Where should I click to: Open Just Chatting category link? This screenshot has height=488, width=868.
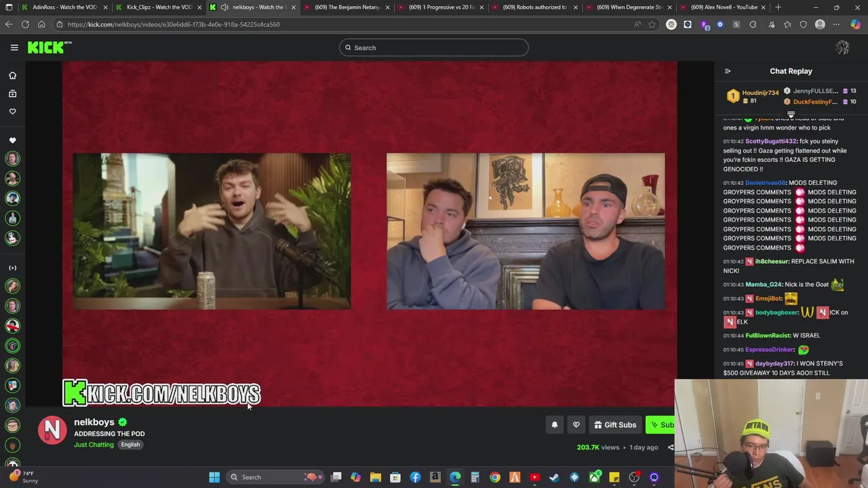(94, 445)
